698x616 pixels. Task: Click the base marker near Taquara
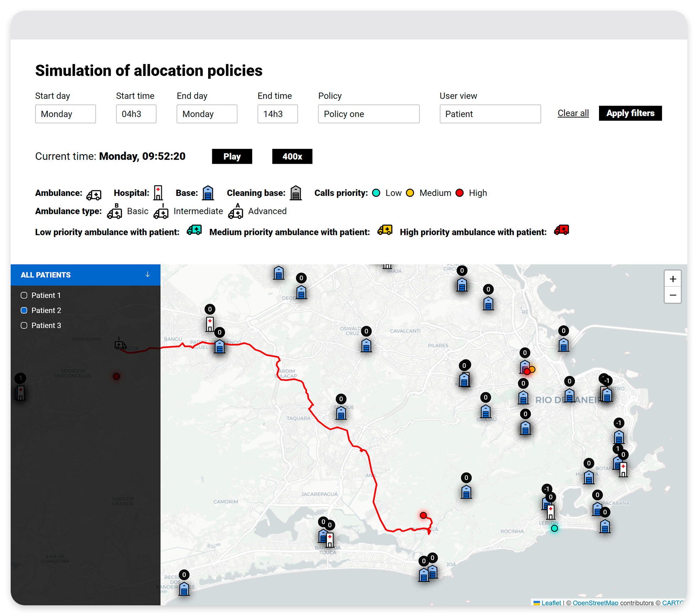pos(341,413)
